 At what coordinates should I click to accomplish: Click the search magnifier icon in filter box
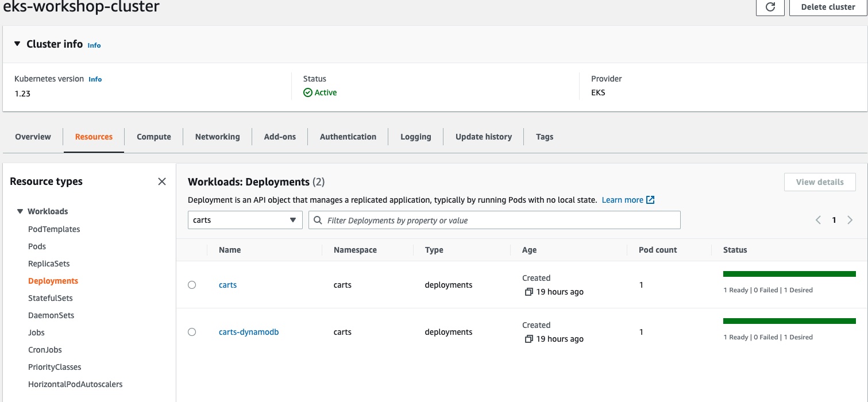(x=318, y=220)
